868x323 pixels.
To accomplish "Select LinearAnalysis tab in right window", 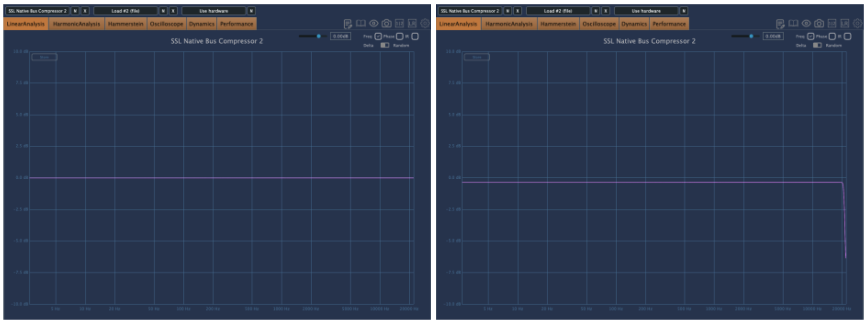I will 458,24.
